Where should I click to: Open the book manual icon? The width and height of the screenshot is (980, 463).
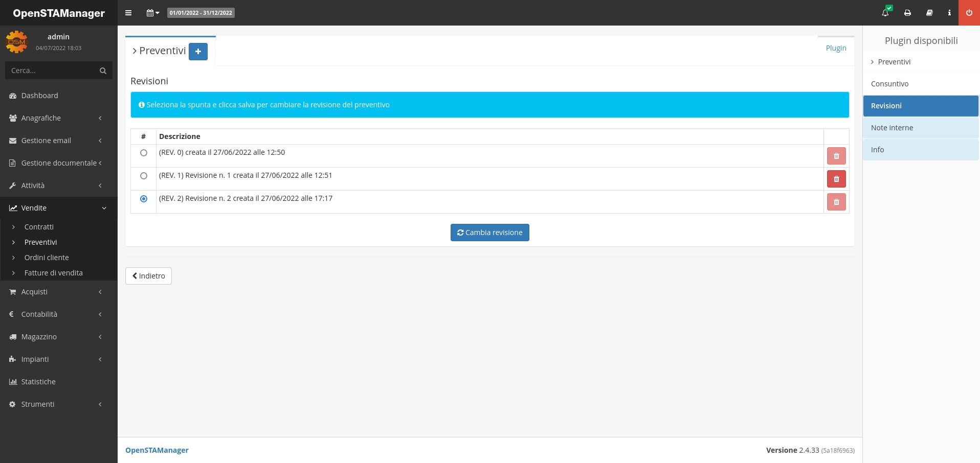point(929,13)
